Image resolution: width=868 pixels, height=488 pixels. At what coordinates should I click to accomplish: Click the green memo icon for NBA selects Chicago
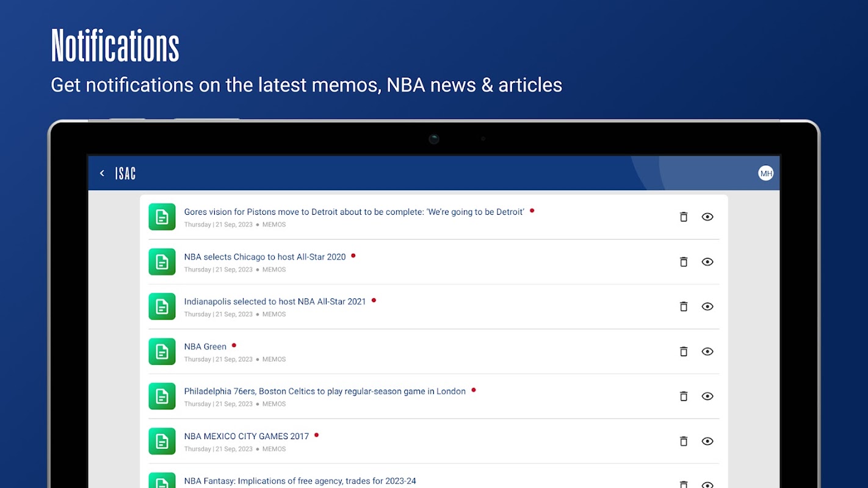coord(162,262)
